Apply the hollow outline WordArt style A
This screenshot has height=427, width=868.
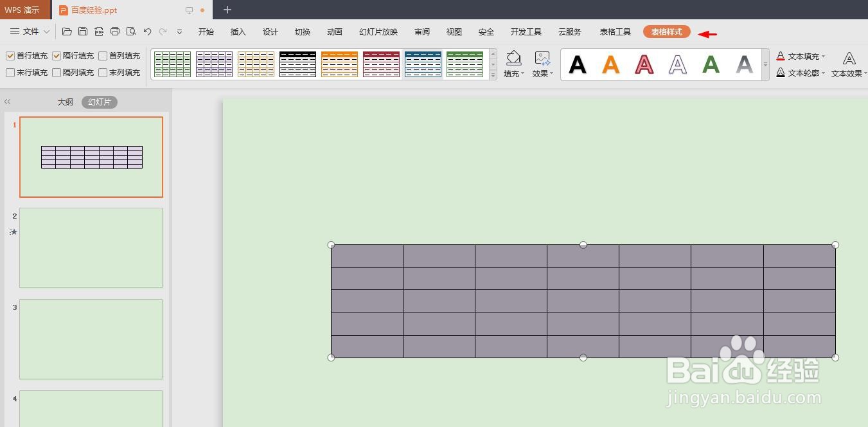(x=678, y=64)
